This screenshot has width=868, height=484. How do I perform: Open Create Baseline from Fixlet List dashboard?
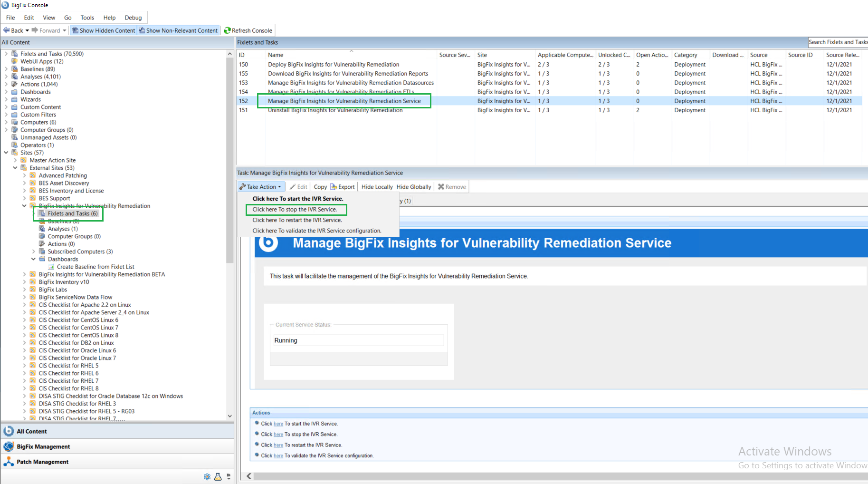(95, 267)
